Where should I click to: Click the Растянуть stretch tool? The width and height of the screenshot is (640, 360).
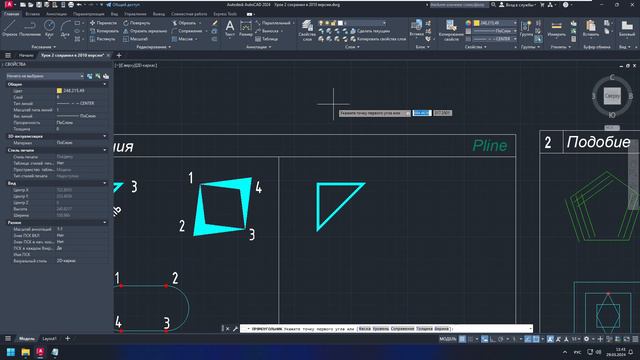[102, 39]
